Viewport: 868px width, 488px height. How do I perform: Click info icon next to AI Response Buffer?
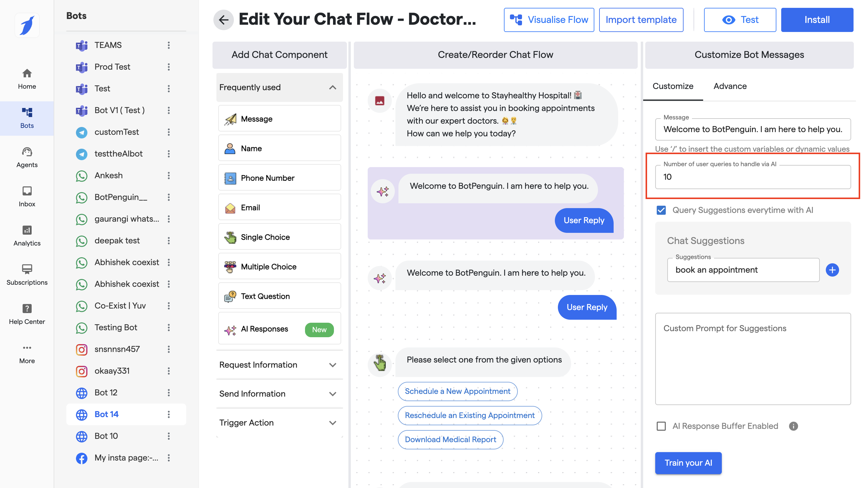tap(793, 426)
